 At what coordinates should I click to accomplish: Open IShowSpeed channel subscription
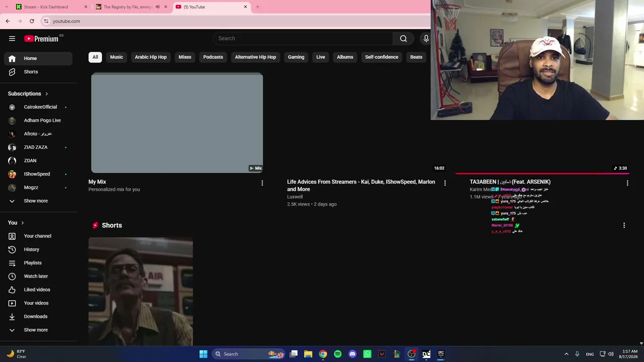pos(38,174)
